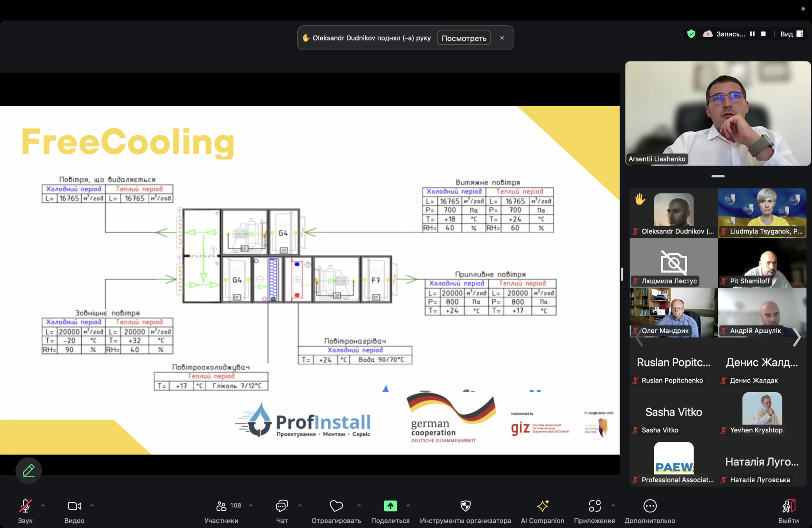Expand audio options arrow next to Звук
The image size is (812, 528).
[43, 505]
